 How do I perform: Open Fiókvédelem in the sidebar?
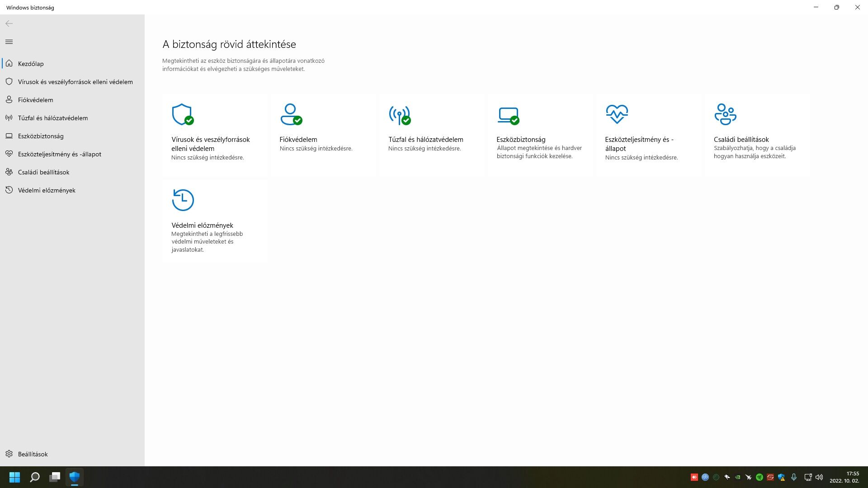click(72, 100)
